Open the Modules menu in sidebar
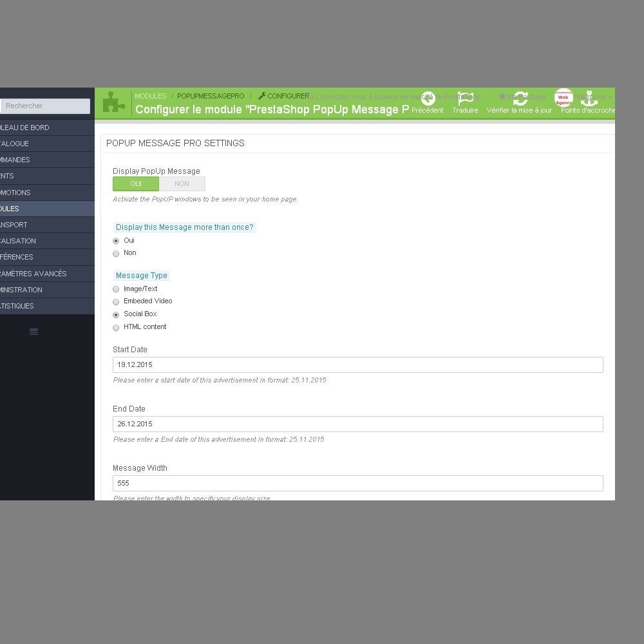Viewport: 644px width, 644px height. 47,209
